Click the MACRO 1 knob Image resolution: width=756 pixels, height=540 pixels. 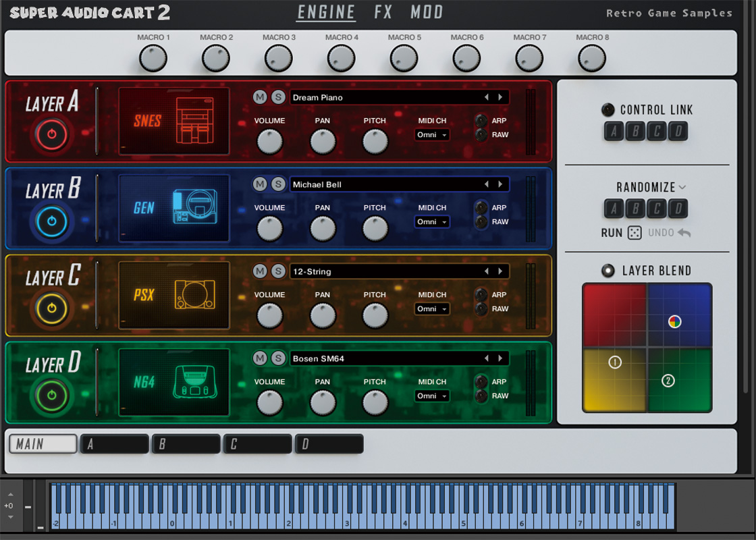tap(153, 58)
